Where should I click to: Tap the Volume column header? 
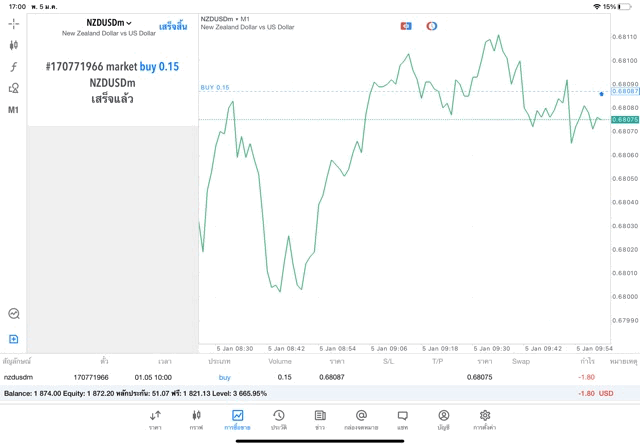click(280, 361)
